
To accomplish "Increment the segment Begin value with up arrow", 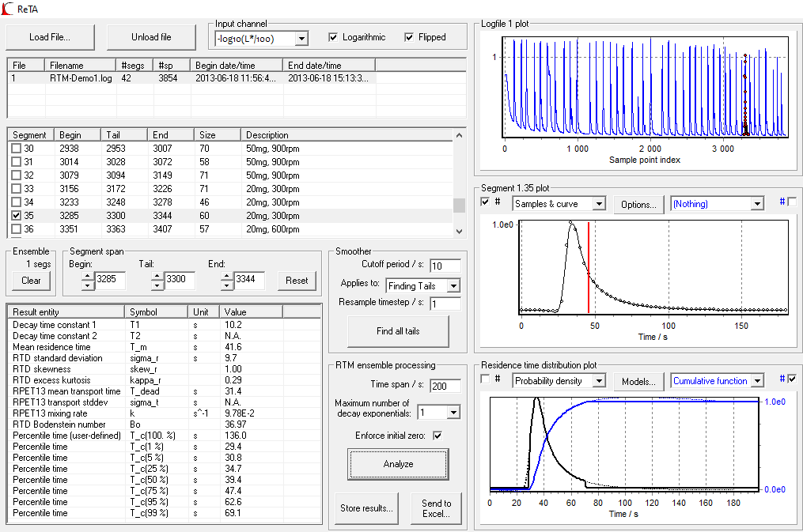I will (88, 276).
